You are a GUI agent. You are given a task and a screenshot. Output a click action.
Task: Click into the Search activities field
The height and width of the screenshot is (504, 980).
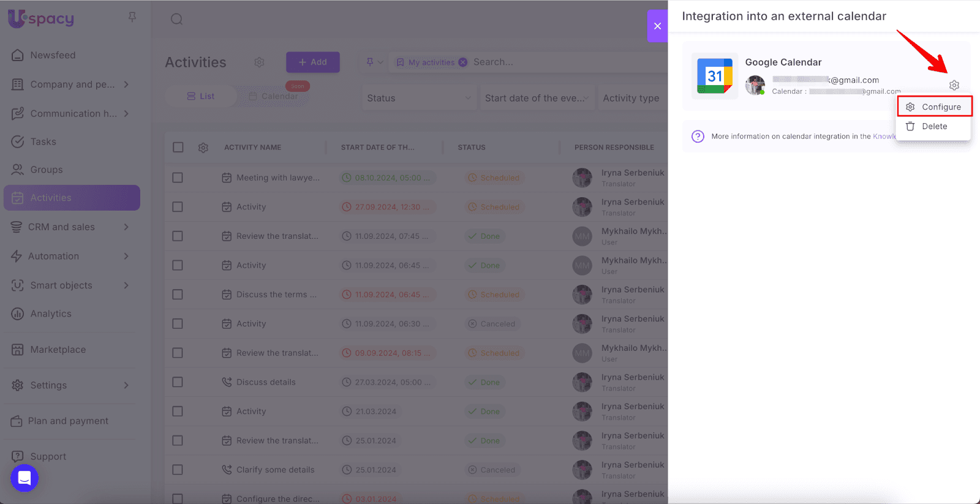click(551, 62)
